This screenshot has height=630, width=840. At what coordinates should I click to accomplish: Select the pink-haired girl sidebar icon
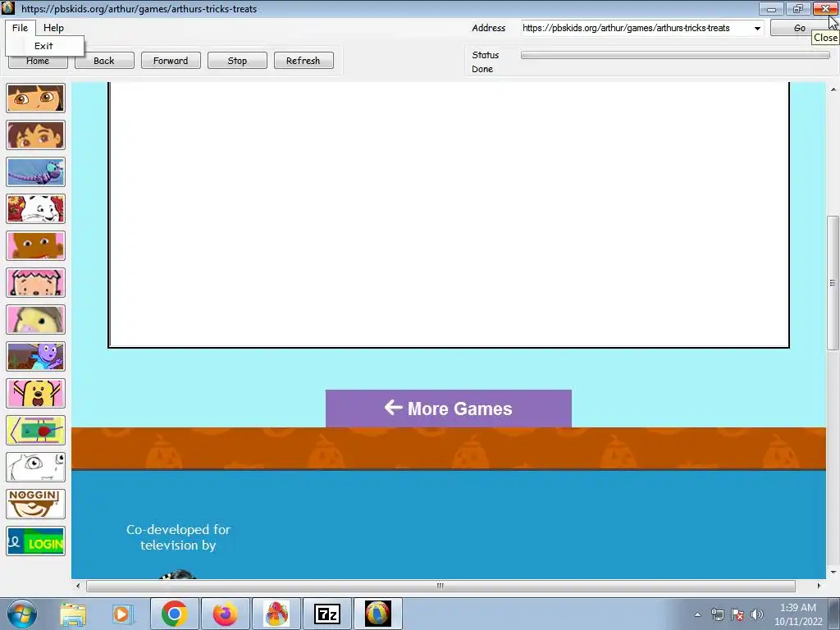tap(36, 283)
